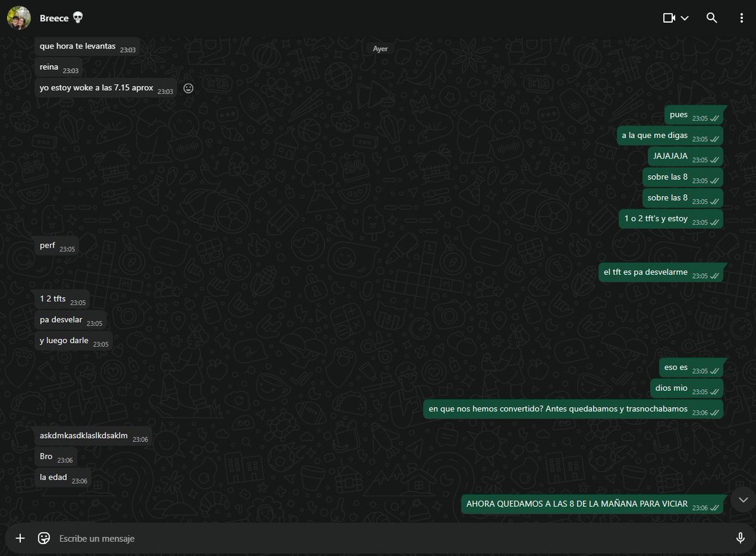Select the received message 'perf'
The width and height of the screenshot is (756, 556).
coord(57,246)
